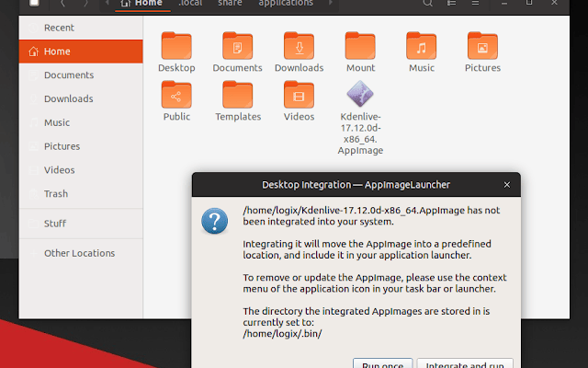
Task: Click the /home/logix/.bin/ directory text
Action: [x=282, y=333]
